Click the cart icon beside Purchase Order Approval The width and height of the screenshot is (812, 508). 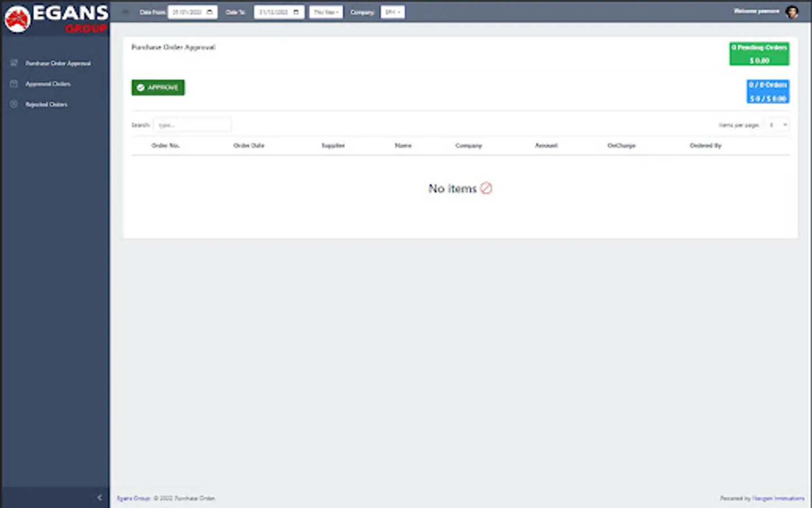(x=14, y=63)
